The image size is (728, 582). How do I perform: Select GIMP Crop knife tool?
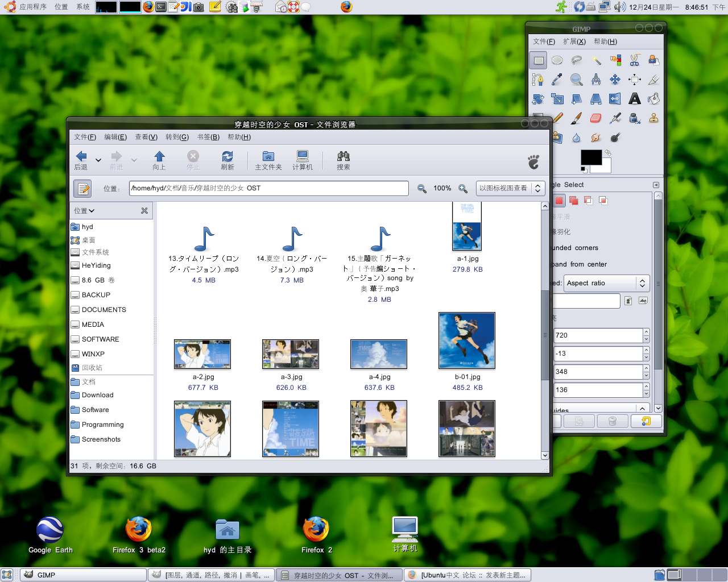[x=654, y=80]
